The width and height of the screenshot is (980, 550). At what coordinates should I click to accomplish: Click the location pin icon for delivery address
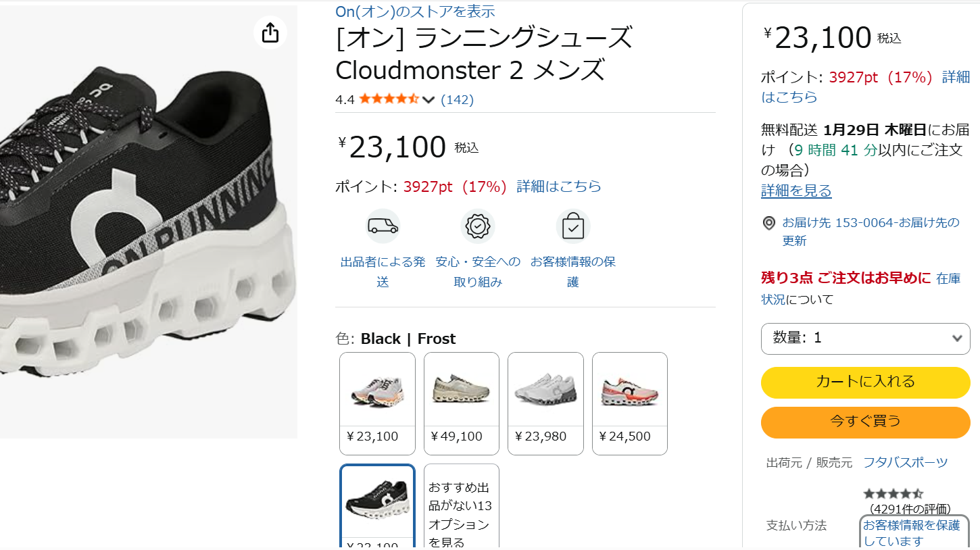768,223
